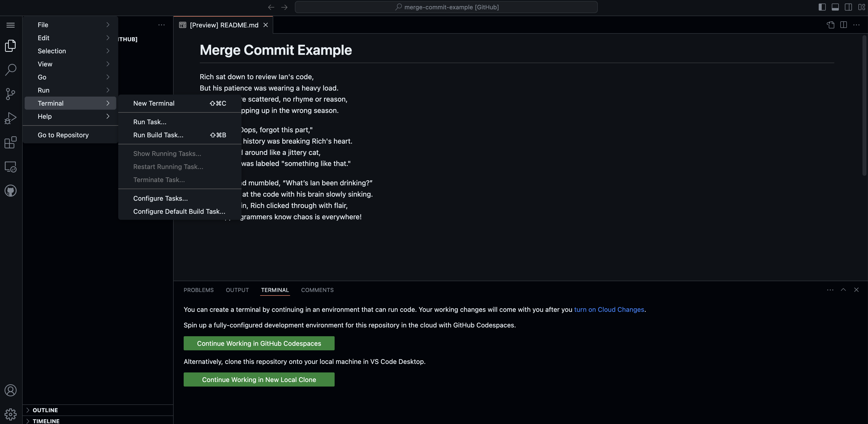Follow the turn on Cloud Changes link
This screenshot has width=868, height=424.
coord(609,310)
